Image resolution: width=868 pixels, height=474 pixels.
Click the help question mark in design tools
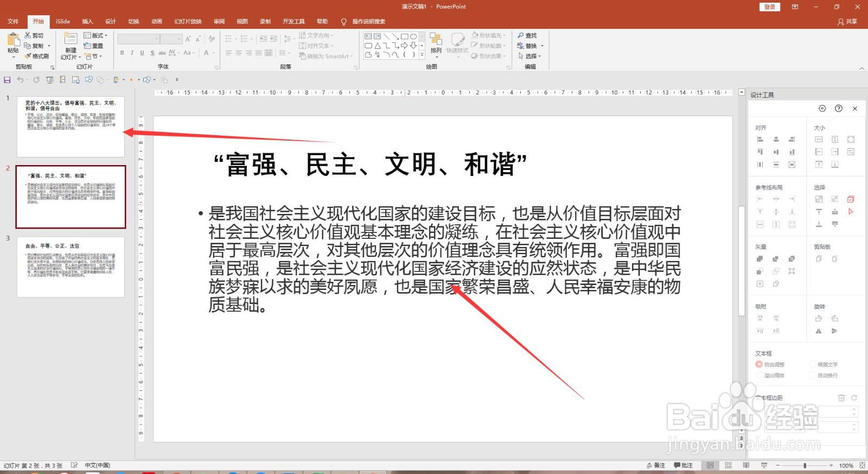839,109
